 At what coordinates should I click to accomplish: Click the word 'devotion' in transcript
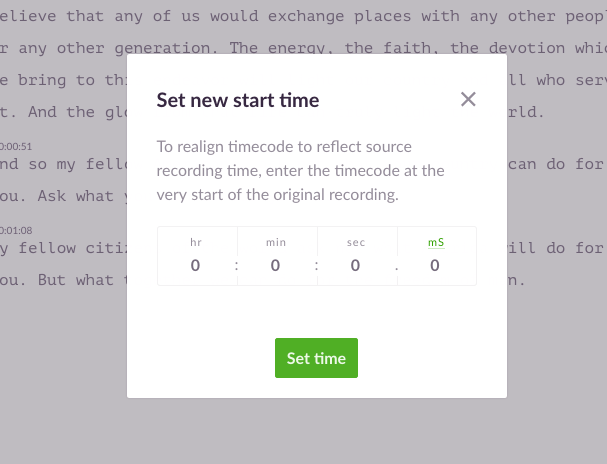click(x=526, y=48)
